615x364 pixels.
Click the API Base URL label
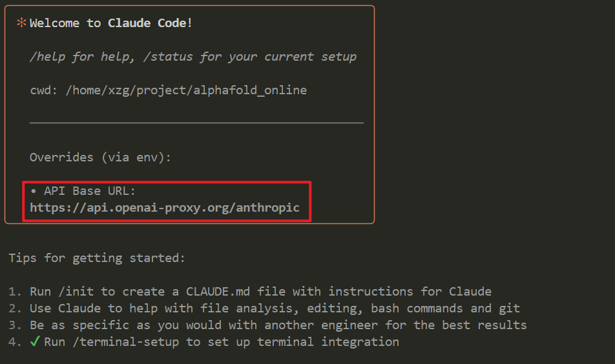click(x=90, y=191)
